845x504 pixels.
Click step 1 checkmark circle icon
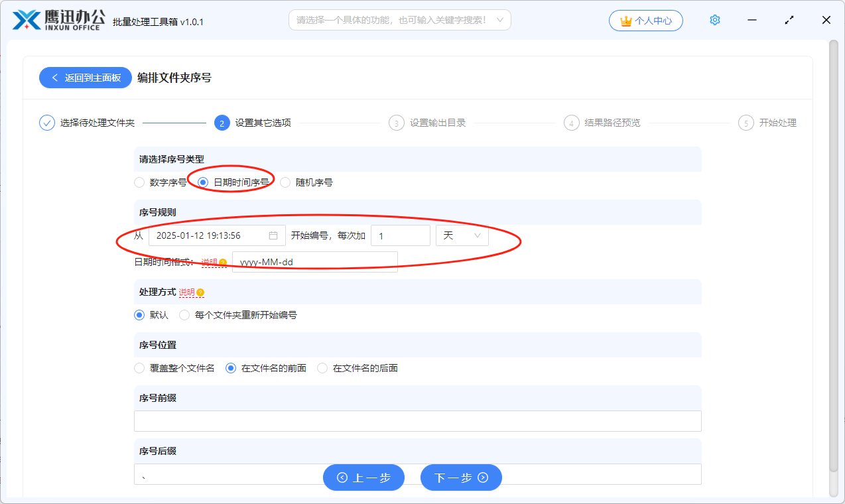coord(47,123)
